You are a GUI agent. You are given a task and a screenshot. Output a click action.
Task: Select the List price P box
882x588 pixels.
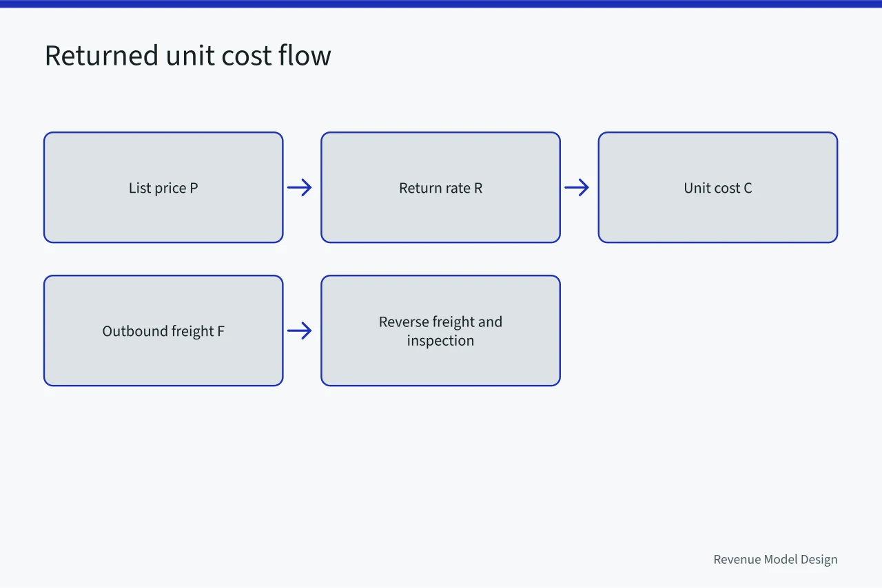coord(163,187)
